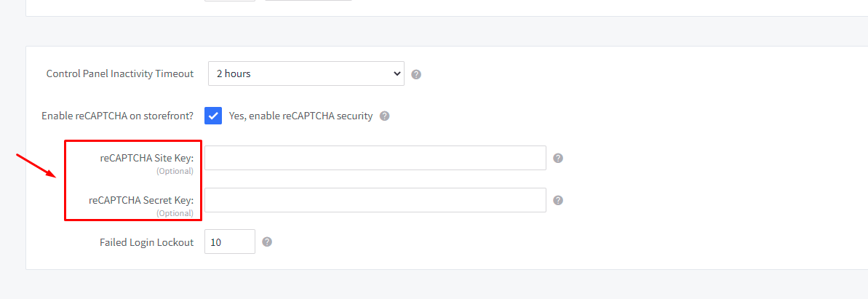Click the Failed Login Lockout number field
The image size is (868, 299).
point(229,242)
